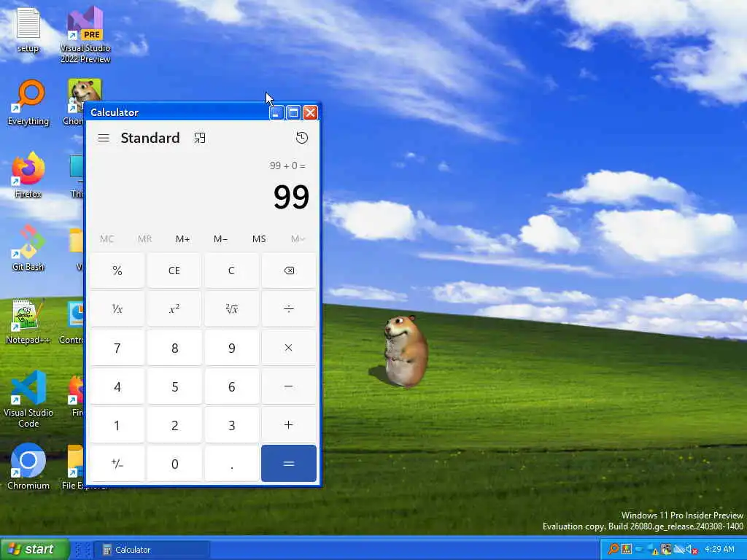Click the equals key
This screenshot has width=747, height=560.
click(x=289, y=463)
